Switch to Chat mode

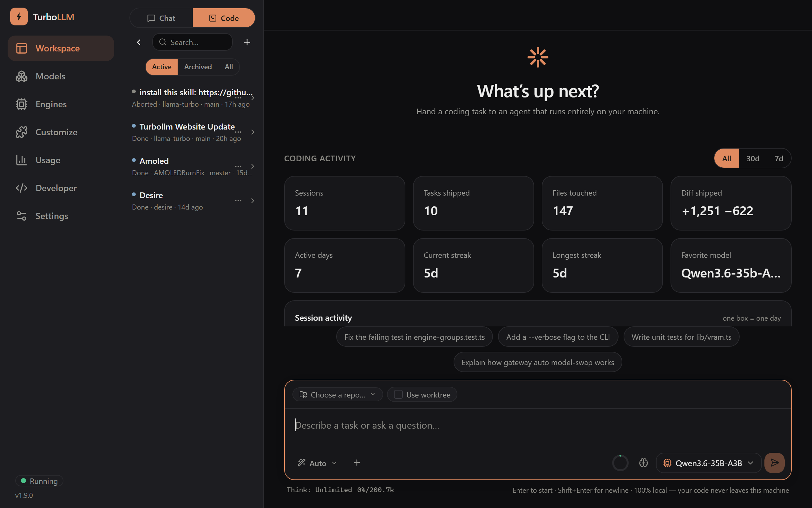click(x=161, y=18)
